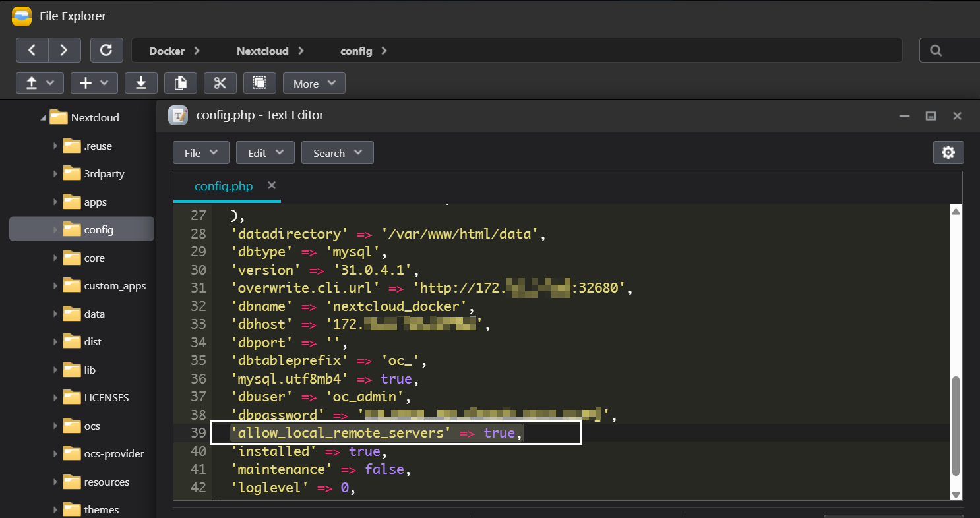
Task: Click the select all icon
Action: (x=260, y=83)
